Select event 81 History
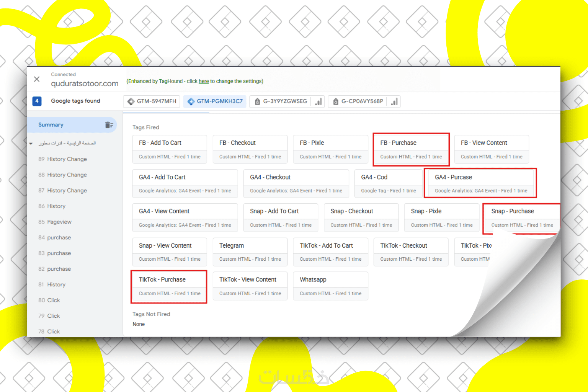This screenshot has height=392, width=588. (x=52, y=284)
